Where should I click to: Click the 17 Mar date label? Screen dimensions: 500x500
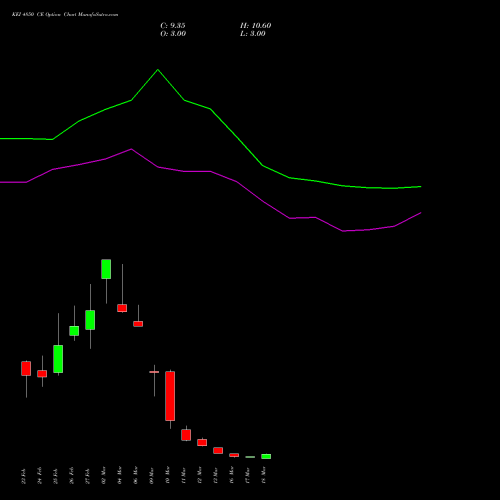coord(248,475)
